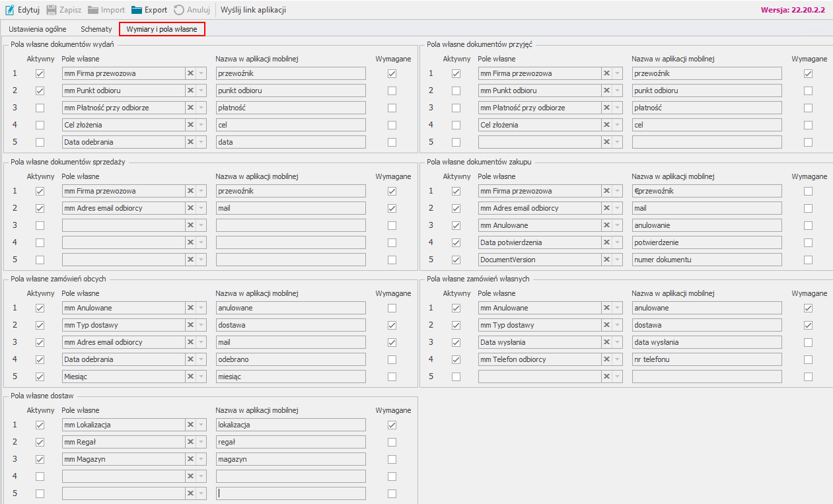Screen dimensions: 833x504
Task: Uncheck Aktywny for 'Miesiąc' in zamówień obcych
Action: pos(40,377)
